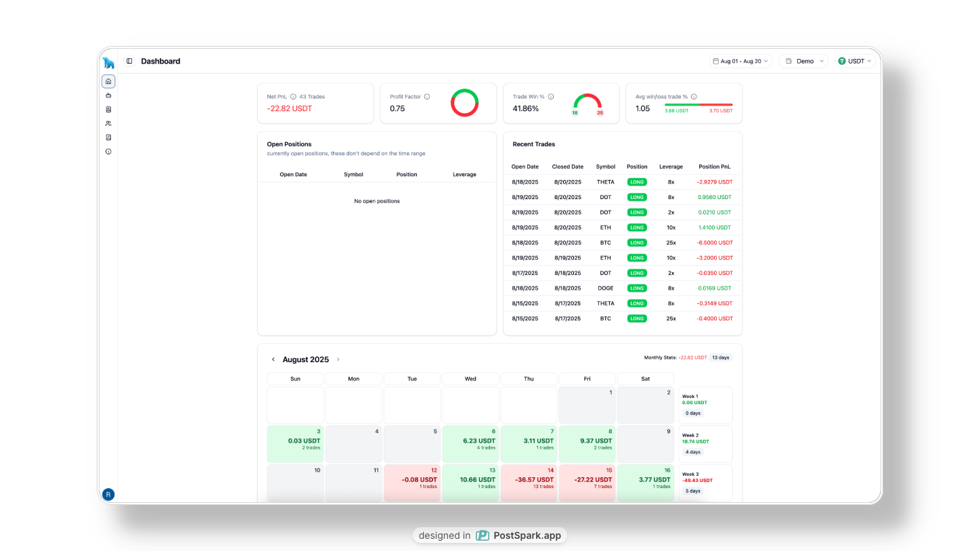
Task: Select the August 13 calendar cell
Action: pos(470,483)
